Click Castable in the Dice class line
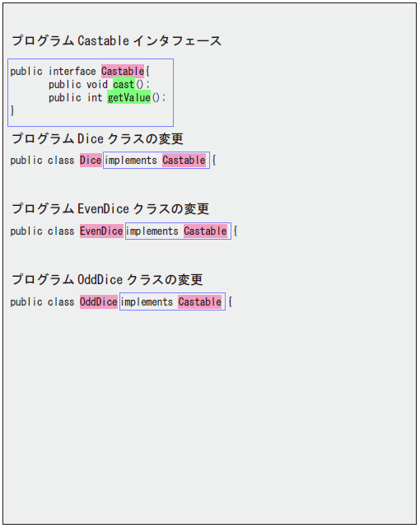This screenshot has width=420, height=528. [x=184, y=161]
